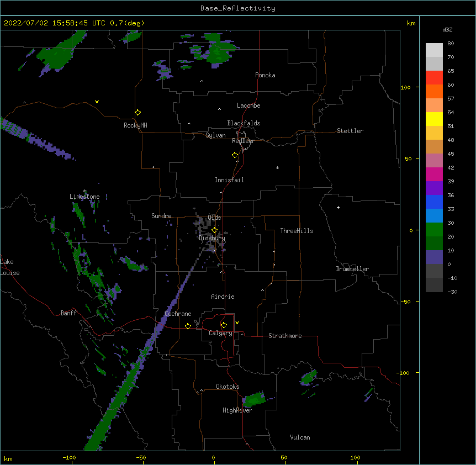The width and height of the screenshot is (476, 465).
Task: Select the Cochrane map label
Action: (178, 314)
